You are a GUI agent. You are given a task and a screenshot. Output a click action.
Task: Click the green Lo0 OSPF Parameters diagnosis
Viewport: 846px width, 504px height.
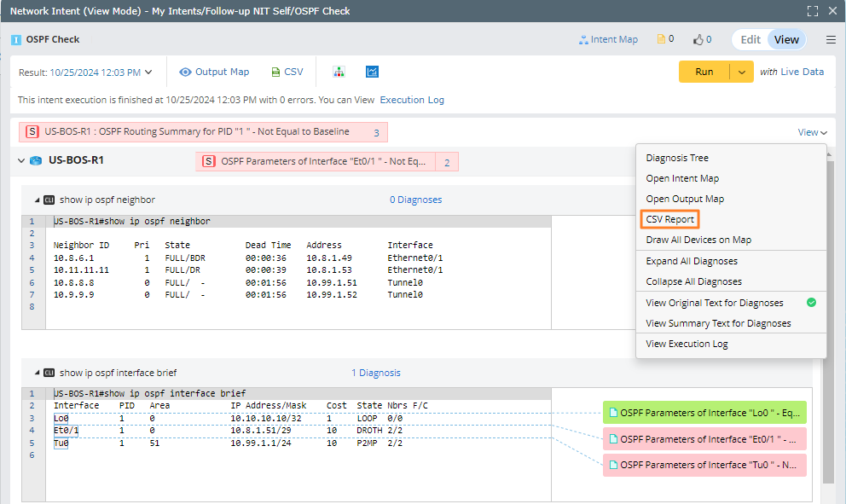(x=704, y=413)
